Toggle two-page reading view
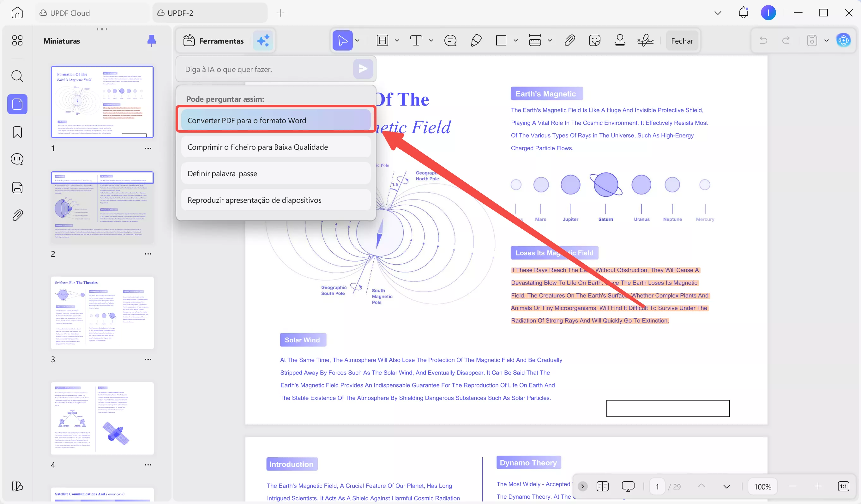 (x=602, y=486)
